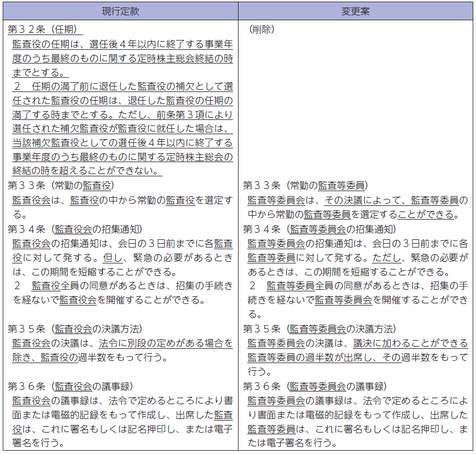Click the line 終結の時を超えることができない。
476x454 pixels.
pyautogui.click(x=87, y=171)
